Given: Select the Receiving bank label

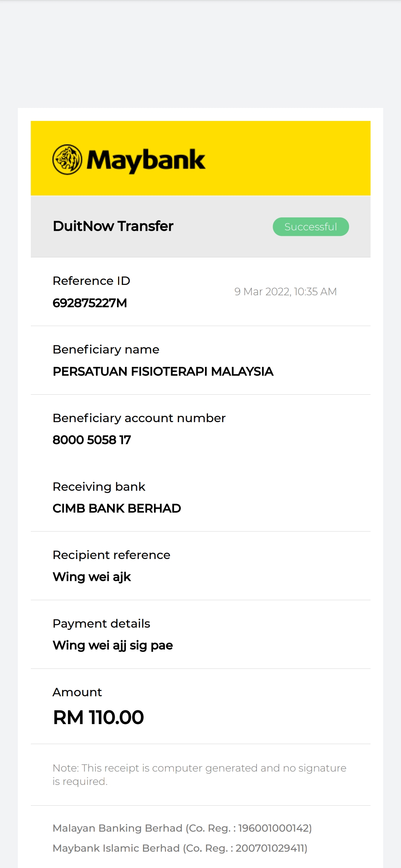Looking at the screenshot, I should point(99,487).
